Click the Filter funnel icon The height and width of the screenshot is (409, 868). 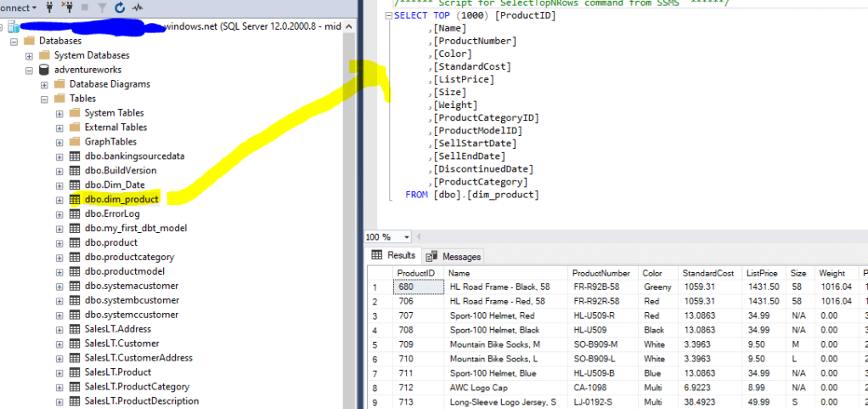click(x=101, y=8)
